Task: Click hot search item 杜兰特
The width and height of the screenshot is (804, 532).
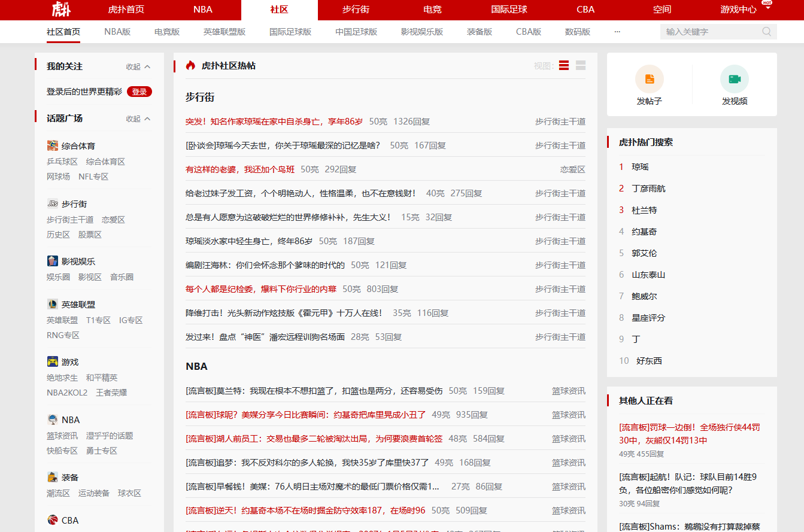Action: (644, 210)
